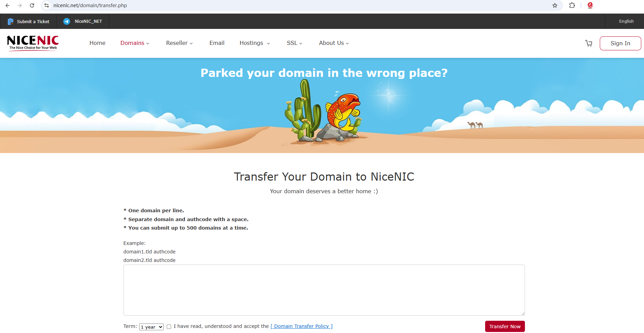Click the 'Parked your domain in the wrong place?' banner heading
This screenshot has width=644, height=333.
[324, 73]
